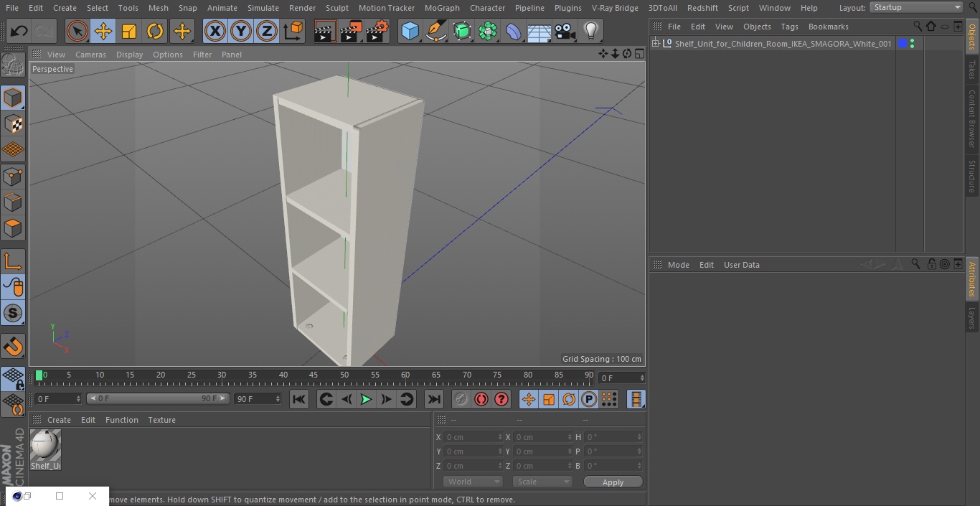Add a Cube primitive object
The image size is (980, 506).
pos(410,31)
